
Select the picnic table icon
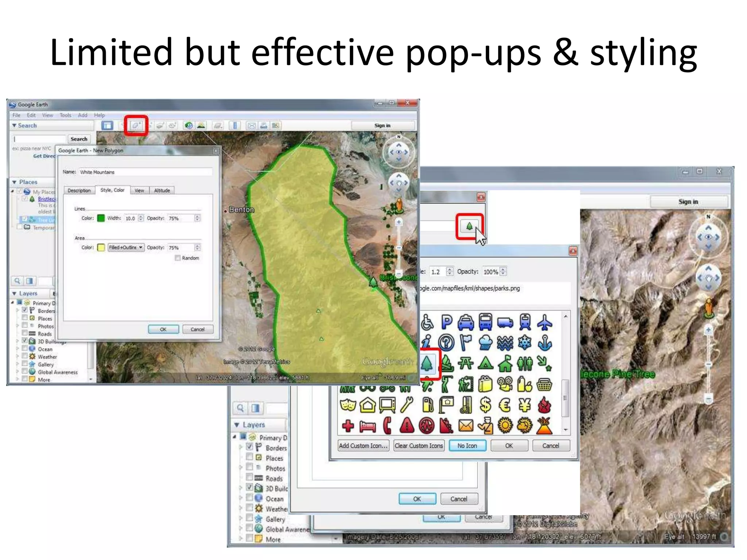pos(466,363)
